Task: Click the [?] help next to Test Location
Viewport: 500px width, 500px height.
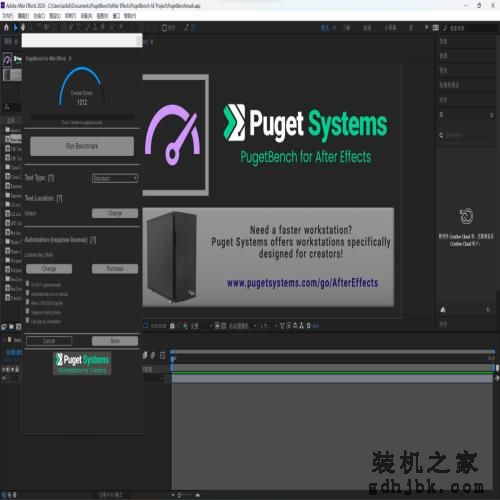Action: pyautogui.click(x=59, y=198)
